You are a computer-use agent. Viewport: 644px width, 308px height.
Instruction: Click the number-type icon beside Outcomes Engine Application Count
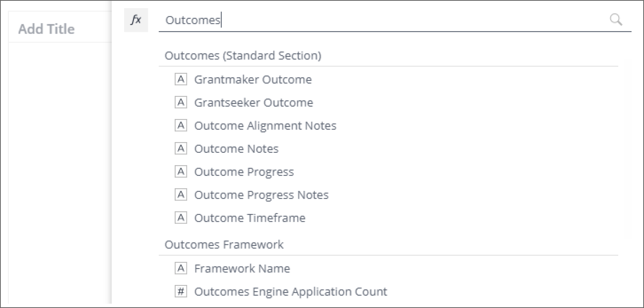coord(181,291)
